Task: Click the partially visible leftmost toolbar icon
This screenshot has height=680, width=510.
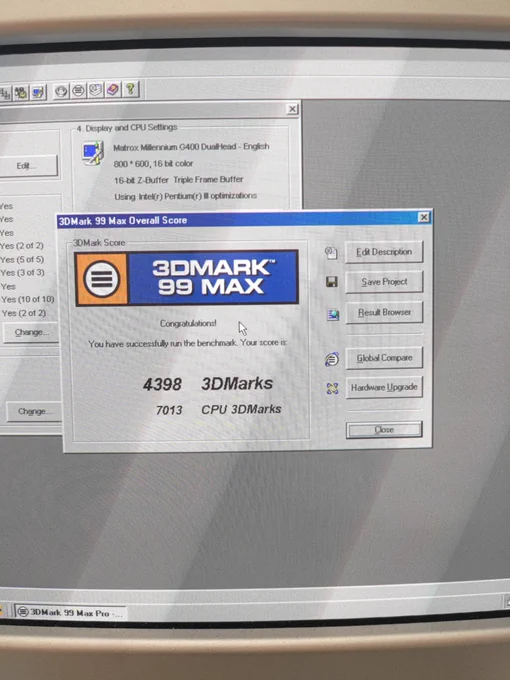Action: point(5,93)
